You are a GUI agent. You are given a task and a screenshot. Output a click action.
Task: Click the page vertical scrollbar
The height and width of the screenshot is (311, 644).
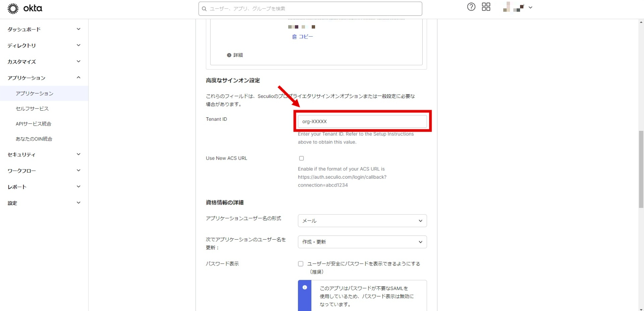pyautogui.click(x=641, y=169)
